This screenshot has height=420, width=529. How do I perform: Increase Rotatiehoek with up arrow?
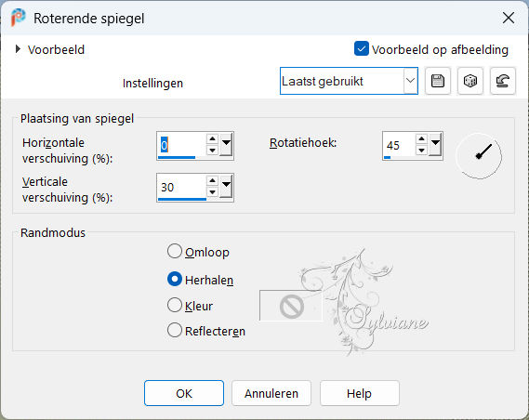tap(421, 138)
